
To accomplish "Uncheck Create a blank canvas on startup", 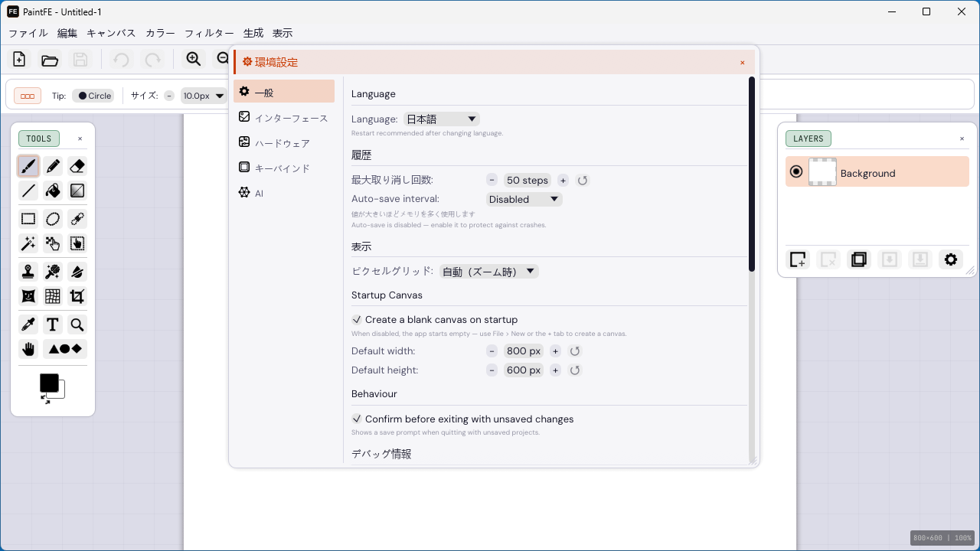I will pos(357,319).
